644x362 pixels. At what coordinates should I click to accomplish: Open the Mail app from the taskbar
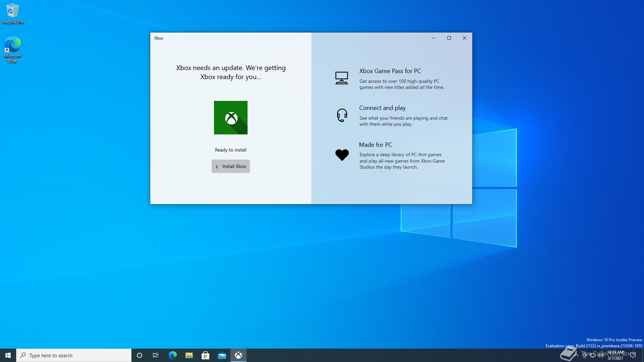[x=222, y=355]
